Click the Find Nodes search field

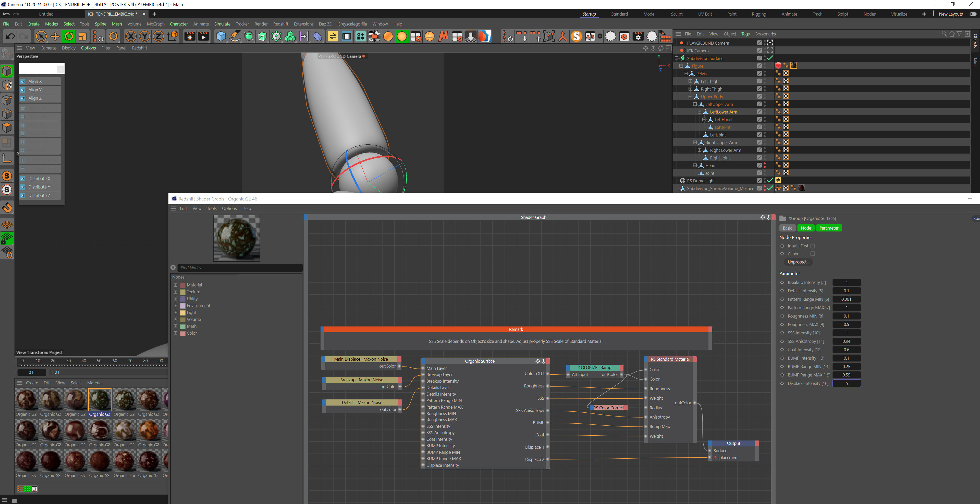tap(240, 268)
